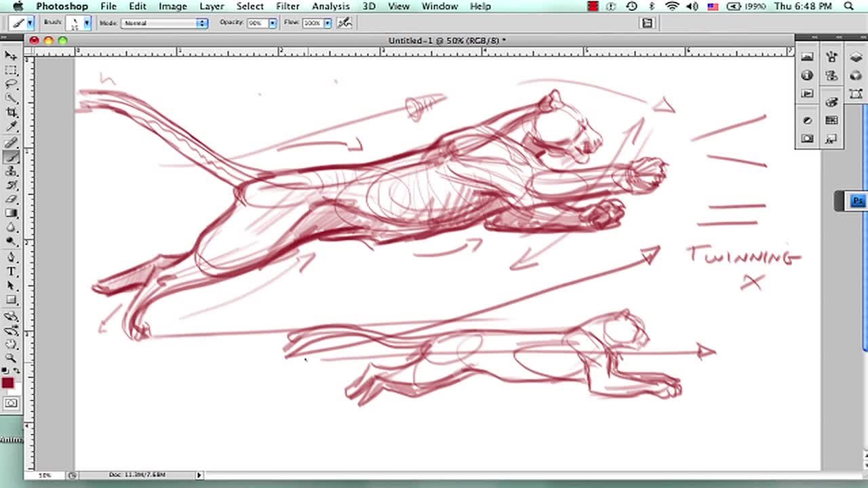Click the status bar info arrow
This screenshot has width=868, height=488.
199,475
